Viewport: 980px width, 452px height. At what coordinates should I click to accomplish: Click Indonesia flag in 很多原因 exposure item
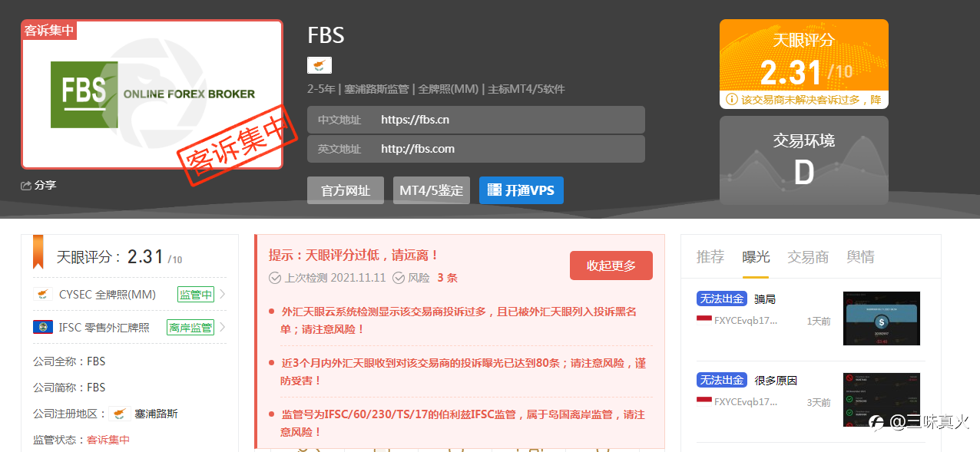point(704,401)
